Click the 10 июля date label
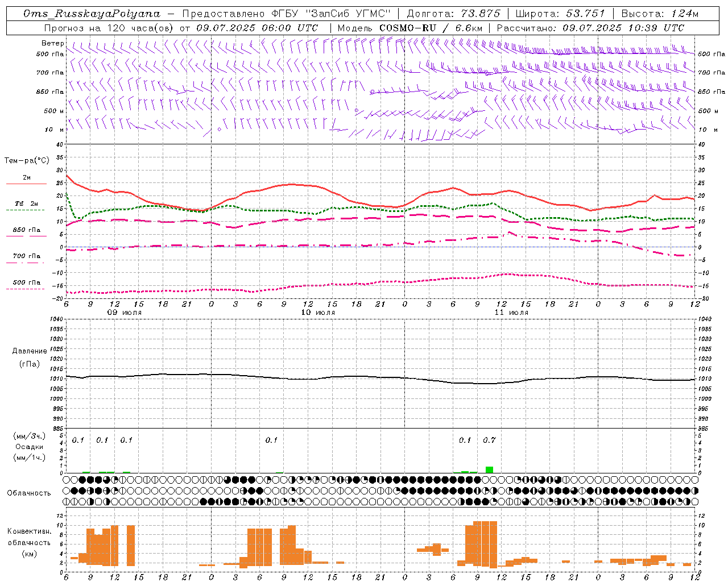Image resolution: width=728 pixels, height=582 pixels. point(318,313)
